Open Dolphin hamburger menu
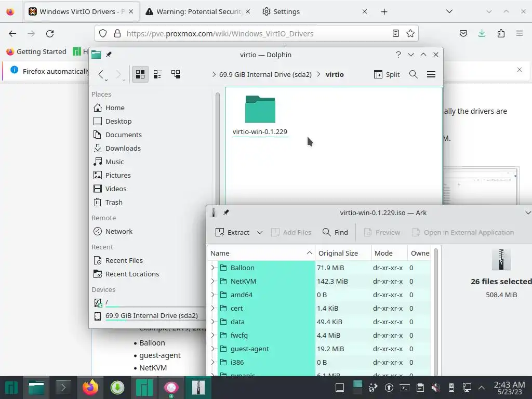The image size is (532, 399). pyautogui.click(x=431, y=74)
